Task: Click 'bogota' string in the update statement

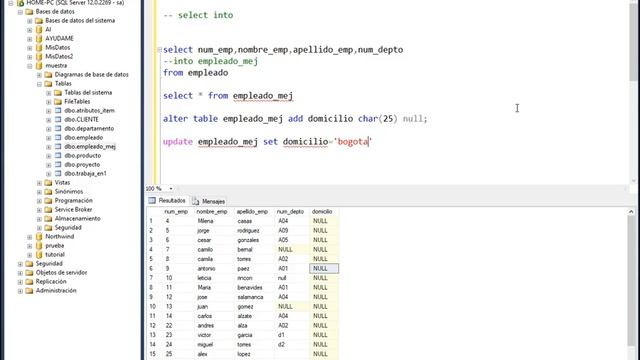Action: click(x=353, y=142)
